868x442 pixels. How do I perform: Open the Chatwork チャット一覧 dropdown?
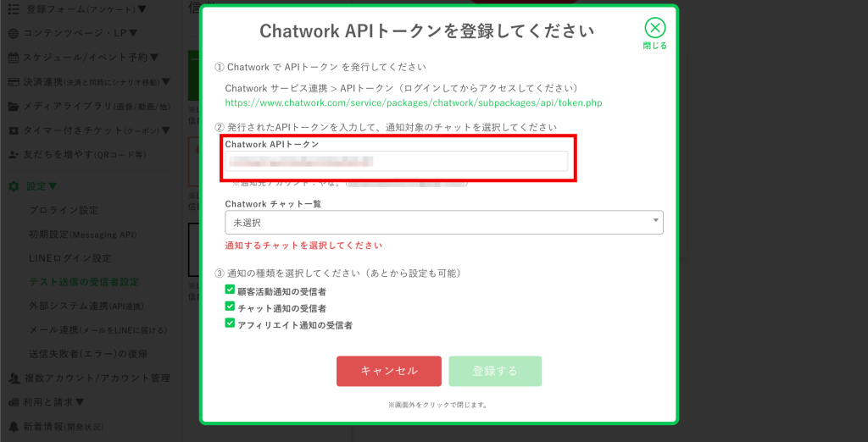coord(444,223)
